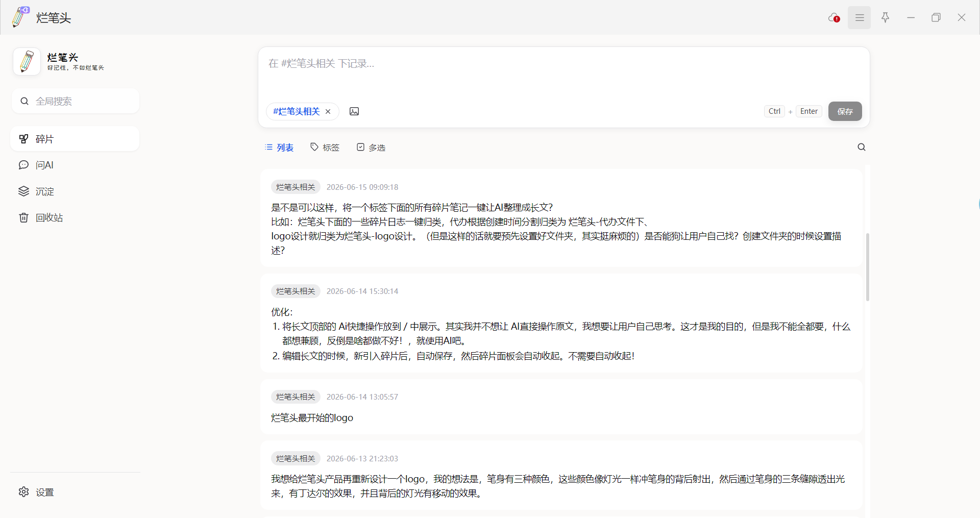Open the 沉淀 layers section
The height and width of the screenshot is (518, 980).
click(x=75, y=191)
